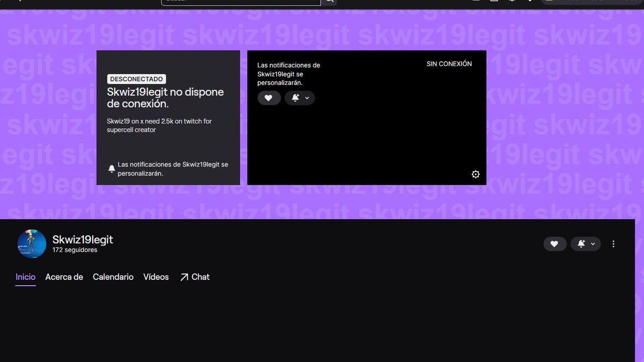
Task: Click the 172 seguidores text
Action: coord(75,250)
